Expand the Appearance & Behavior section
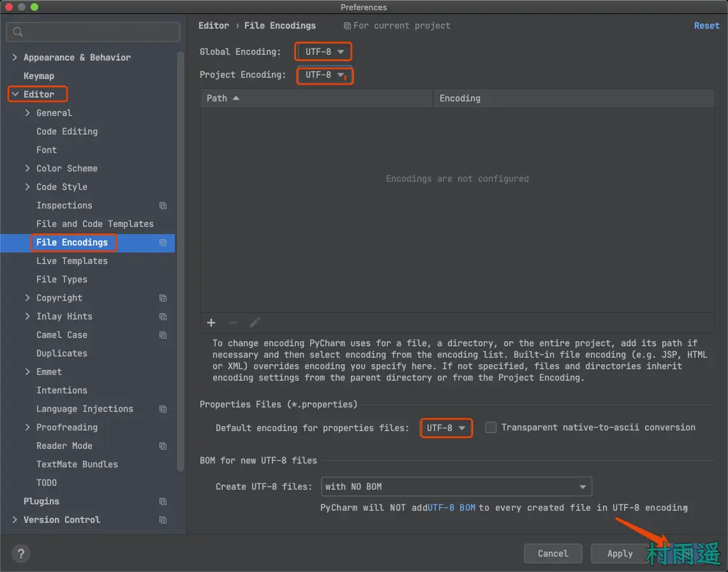The image size is (728, 572). (x=15, y=57)
